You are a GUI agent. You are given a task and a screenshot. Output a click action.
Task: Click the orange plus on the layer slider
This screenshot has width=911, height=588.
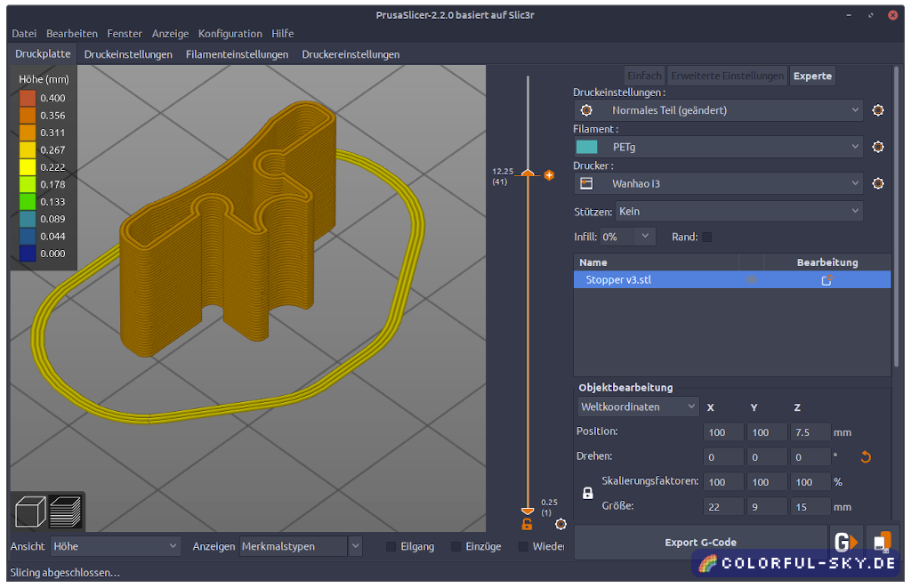549,175
